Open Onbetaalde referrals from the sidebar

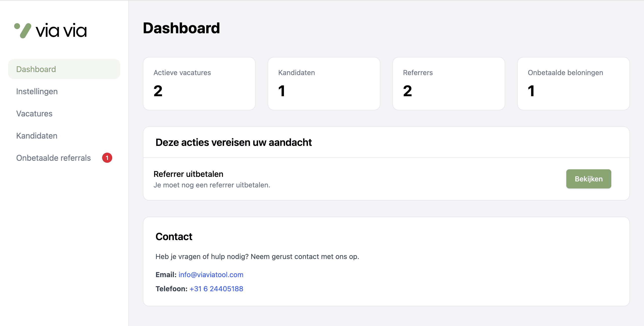53,158
